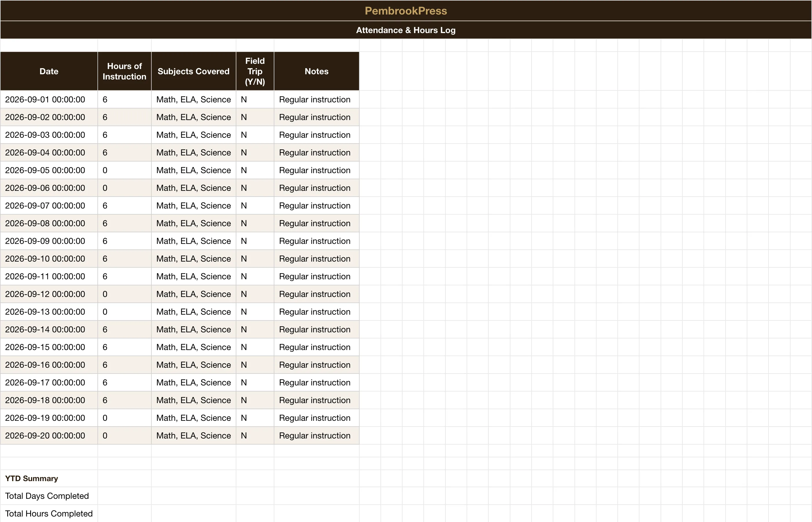
Task: Click subjects cell for 2026-09-15
Action: click(193, 347)
